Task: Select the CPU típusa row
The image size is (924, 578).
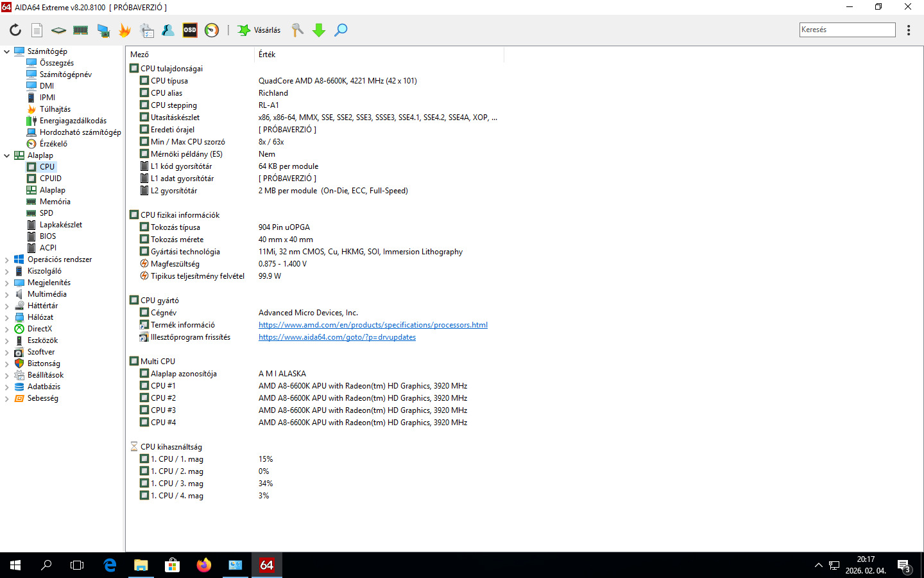Action: (x=314, y=81)
